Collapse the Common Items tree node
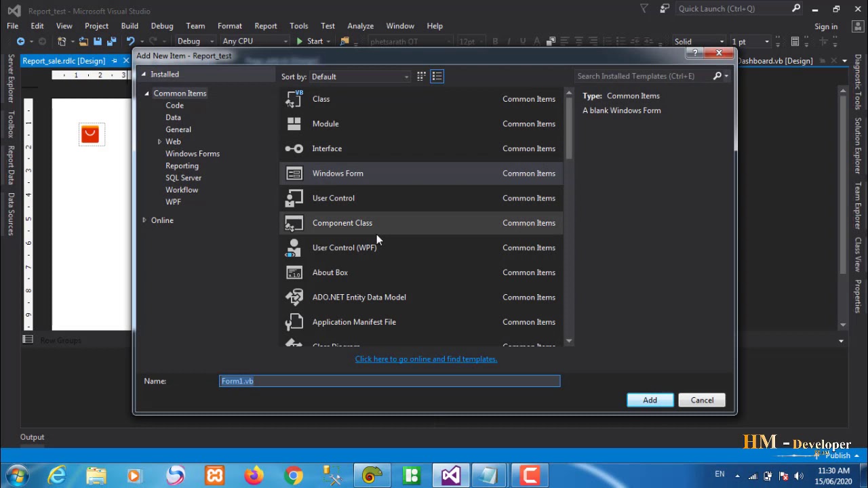 [147, 94]
